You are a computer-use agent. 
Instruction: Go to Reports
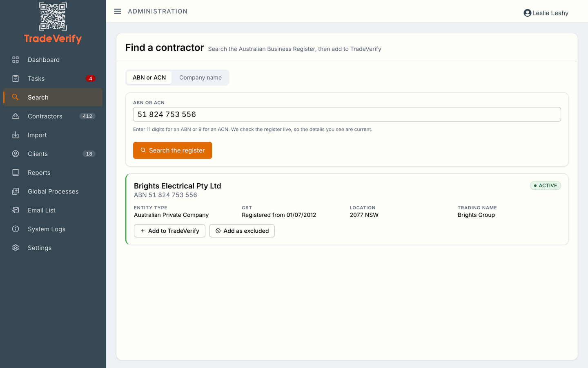[x=53, y=173]
